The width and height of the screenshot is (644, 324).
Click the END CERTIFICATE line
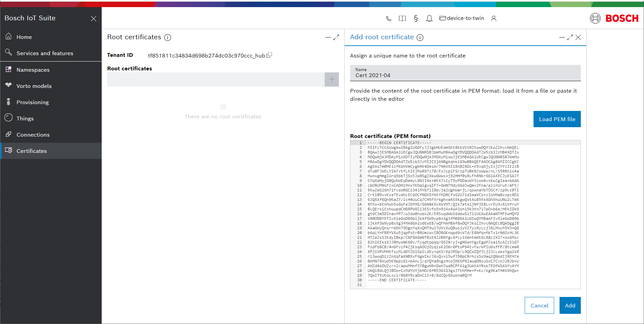(x=397, y=280)
